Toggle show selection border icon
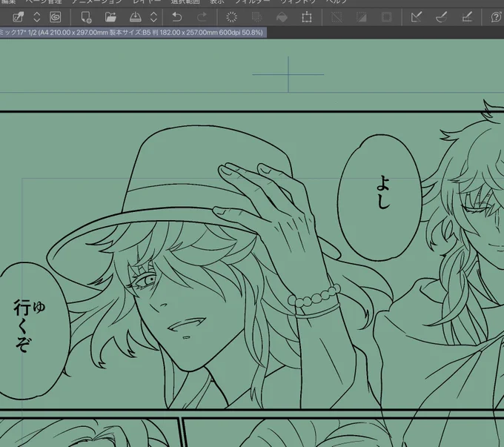Screen dimensions: 504x447 [386, 17]
